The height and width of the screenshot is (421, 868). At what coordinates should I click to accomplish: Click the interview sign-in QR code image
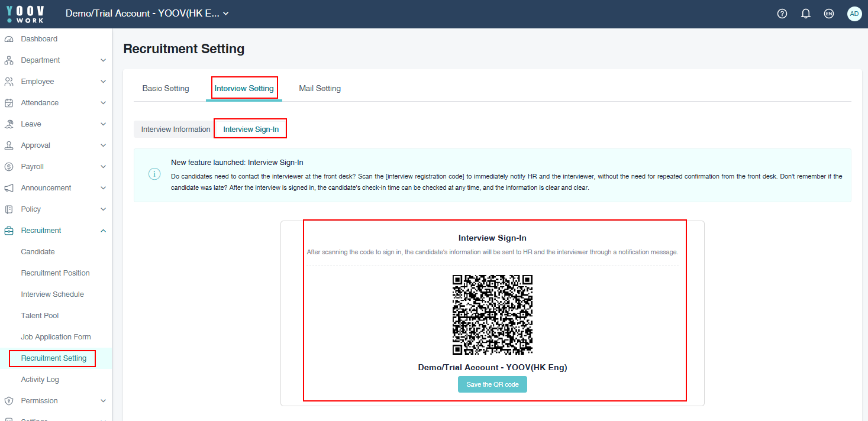click(492, 315)
